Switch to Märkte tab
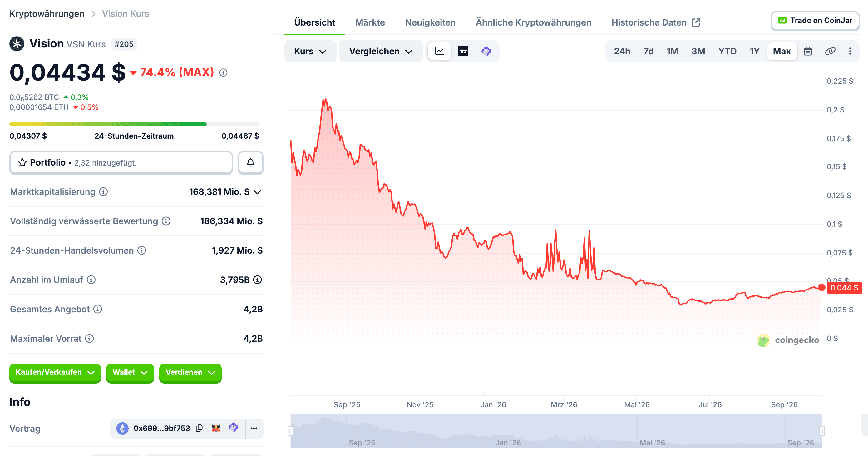 370,22
